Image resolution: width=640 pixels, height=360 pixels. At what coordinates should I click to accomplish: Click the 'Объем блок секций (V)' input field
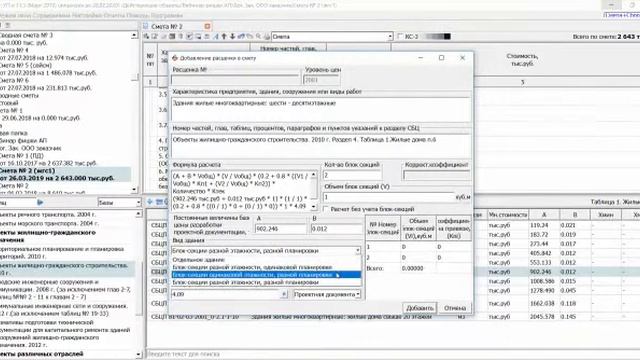[389, 197]
